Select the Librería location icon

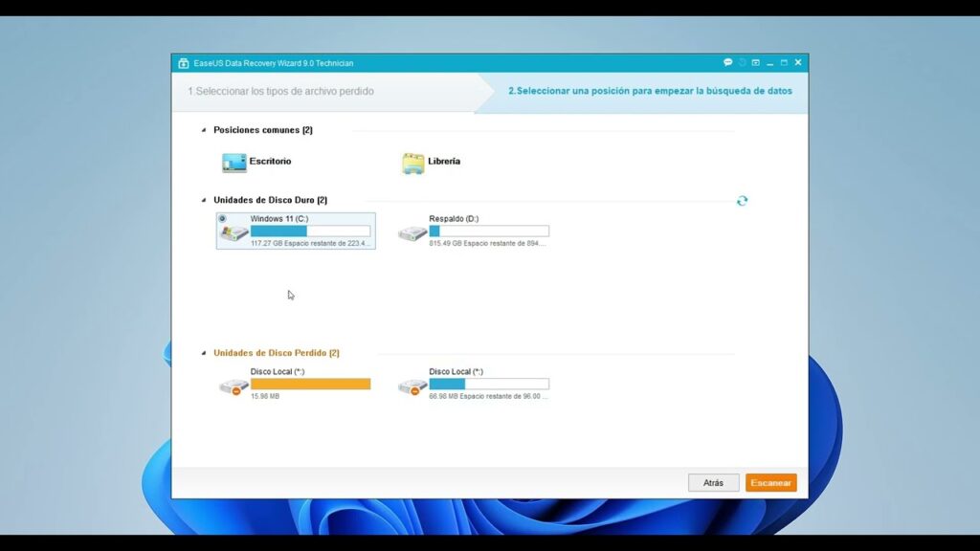coord(413,162)
